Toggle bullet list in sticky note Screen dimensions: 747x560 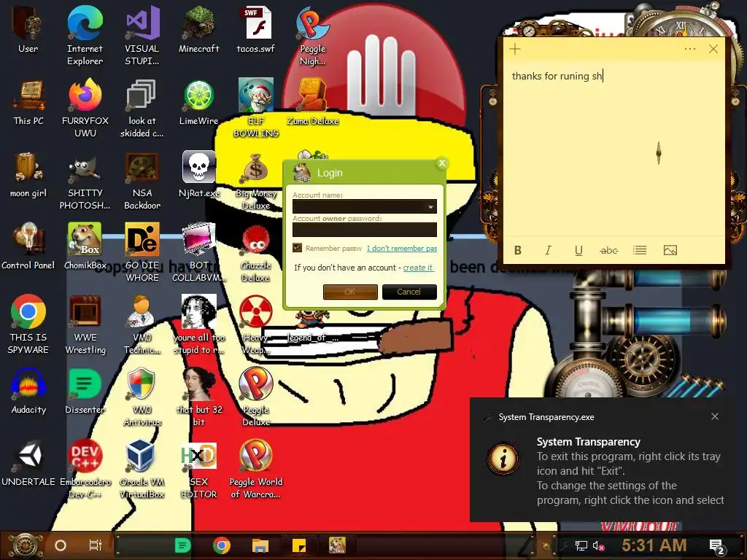click(x=639, y=251)
